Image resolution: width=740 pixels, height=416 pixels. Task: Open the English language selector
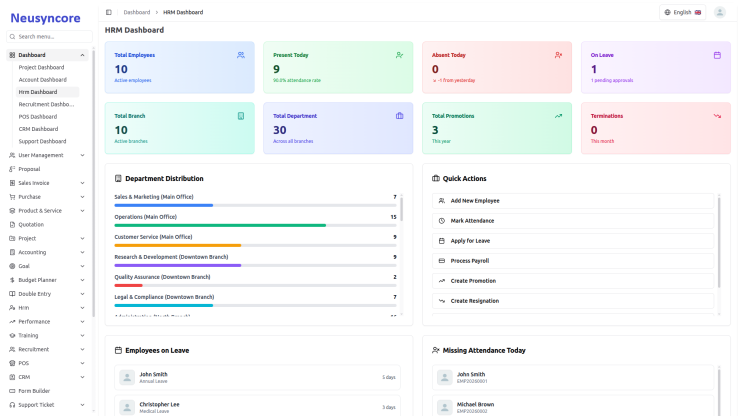point(683,12)
